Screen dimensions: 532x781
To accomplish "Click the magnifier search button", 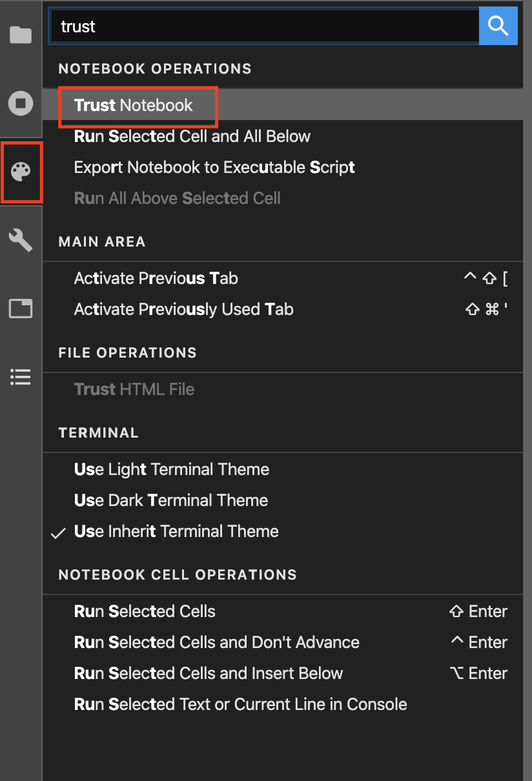I will point(498,26).
